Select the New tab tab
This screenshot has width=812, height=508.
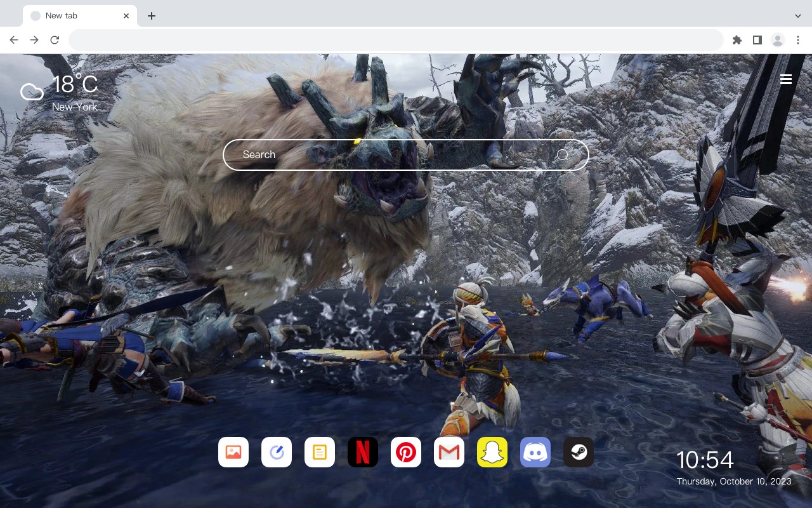80,16
